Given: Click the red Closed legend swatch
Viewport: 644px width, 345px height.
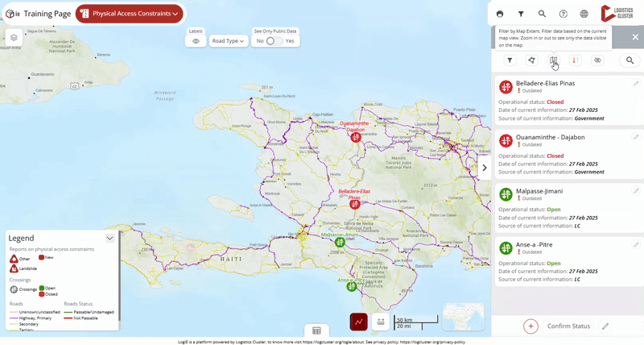Looking at the screenshot, I should tap(42, 294).
